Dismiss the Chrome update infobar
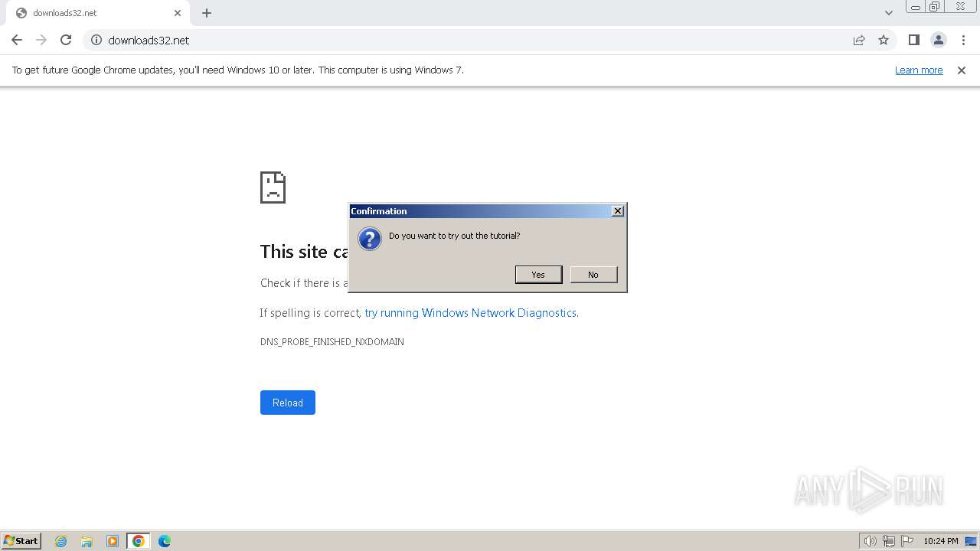This screenshot has height=551, width=980. pyautogui.click(x=962, y=70)
